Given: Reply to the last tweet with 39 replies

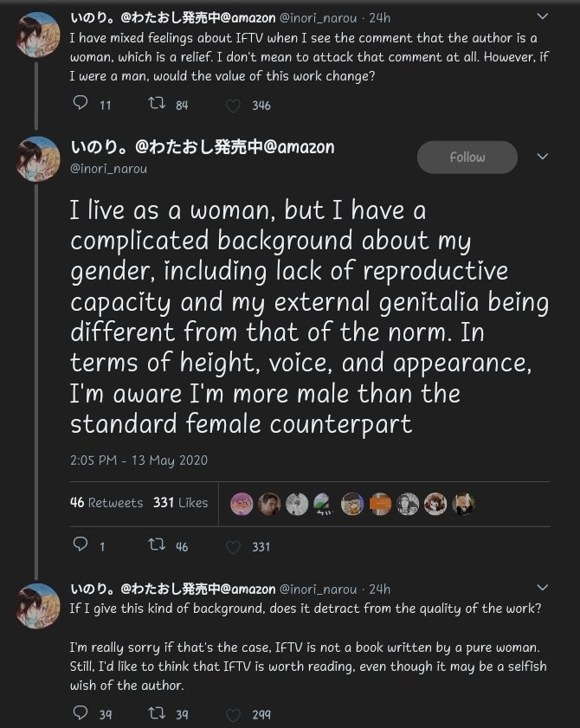Looking at the screenshot, I should coord(81,714).
